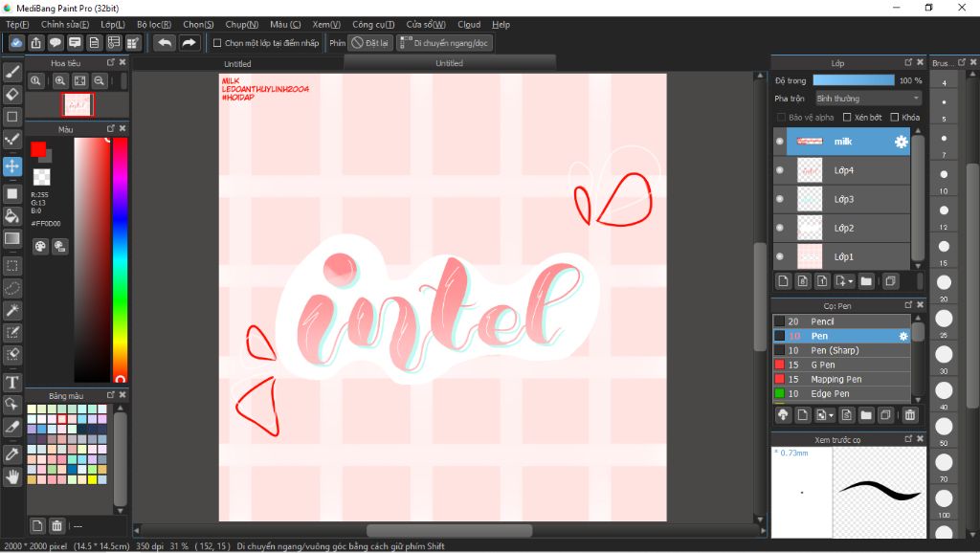Switch to the first Untitled tab

tap(237, 64)
